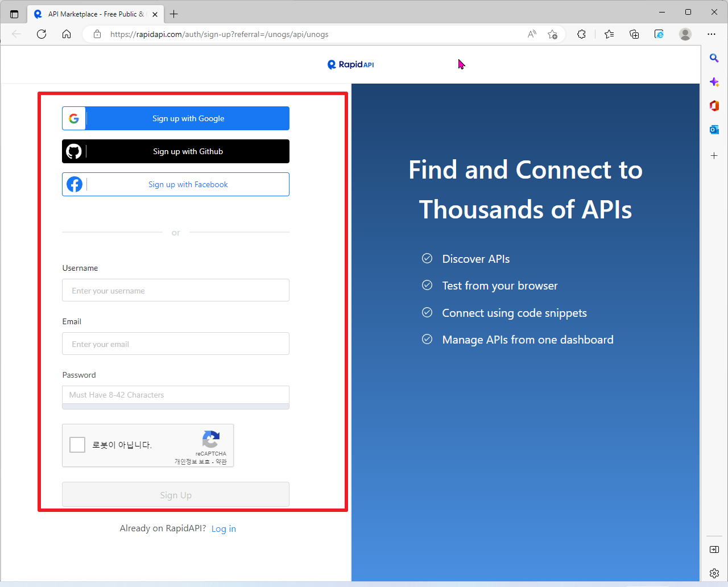This screenshot has height=587, width=728.
Task: Check the reCAPTCHA robot checkbox
Action: coord(77,445)
